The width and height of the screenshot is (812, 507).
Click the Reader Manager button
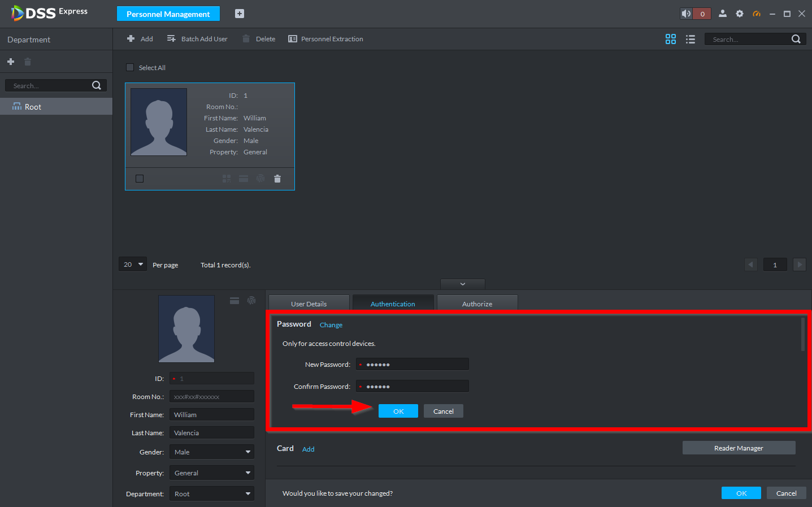[x=738, y=448]
